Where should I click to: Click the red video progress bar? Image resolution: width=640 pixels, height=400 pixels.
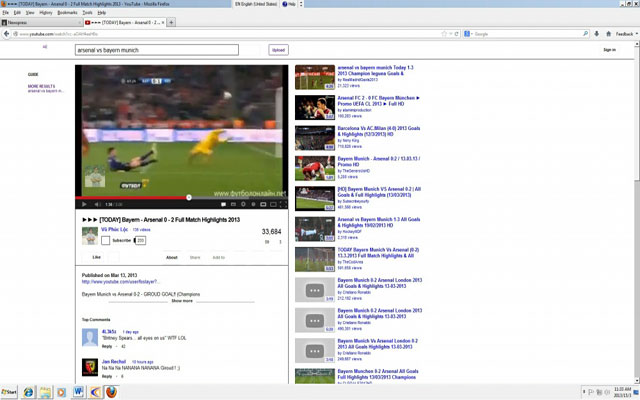(132, 198)
